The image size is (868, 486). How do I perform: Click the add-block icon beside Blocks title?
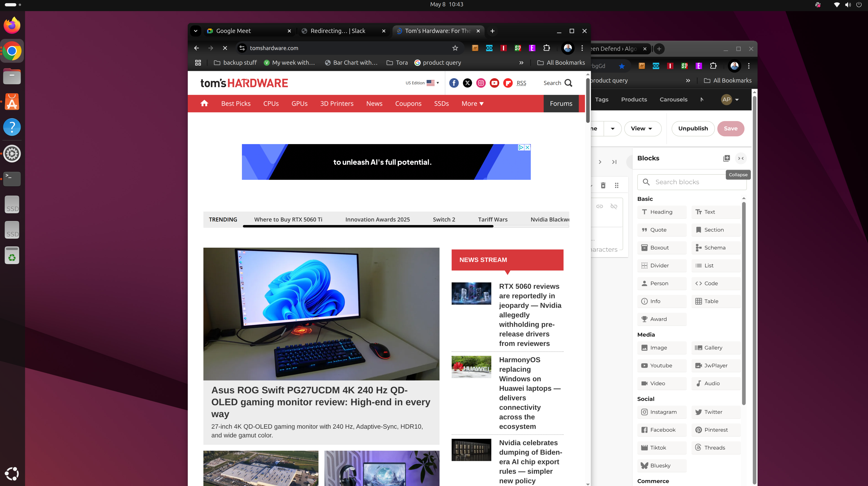point(726,158)
